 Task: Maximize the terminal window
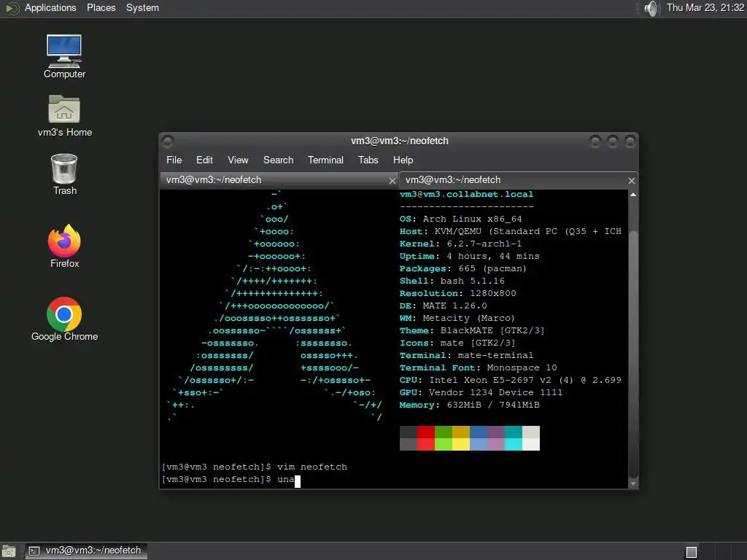click(x=613, y=141)
